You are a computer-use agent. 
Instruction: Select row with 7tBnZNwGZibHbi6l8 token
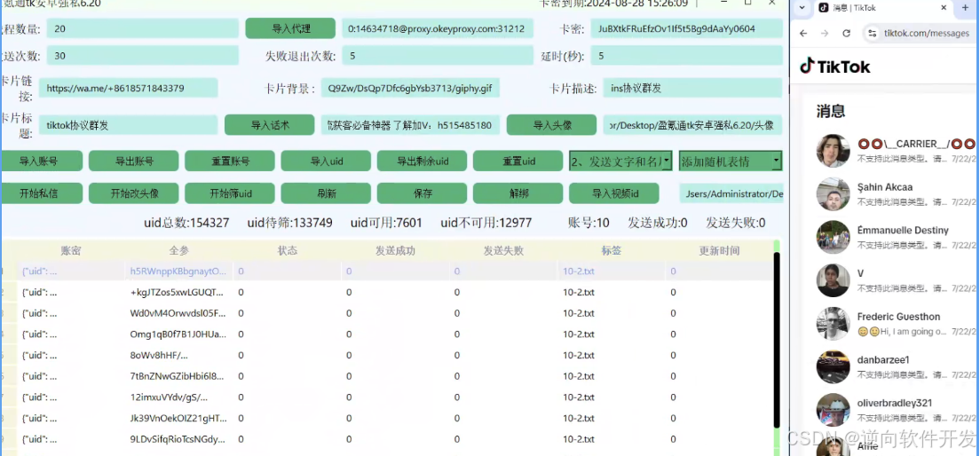(388, 376)
